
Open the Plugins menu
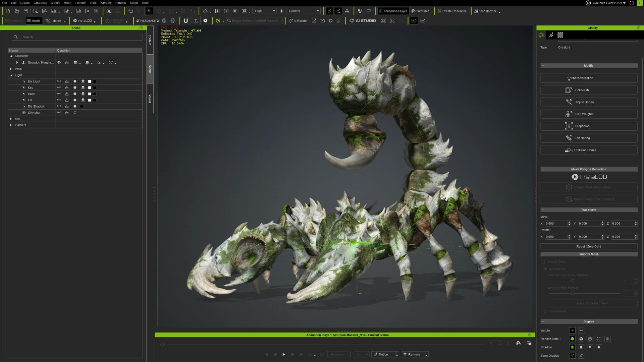click(120, 3)
